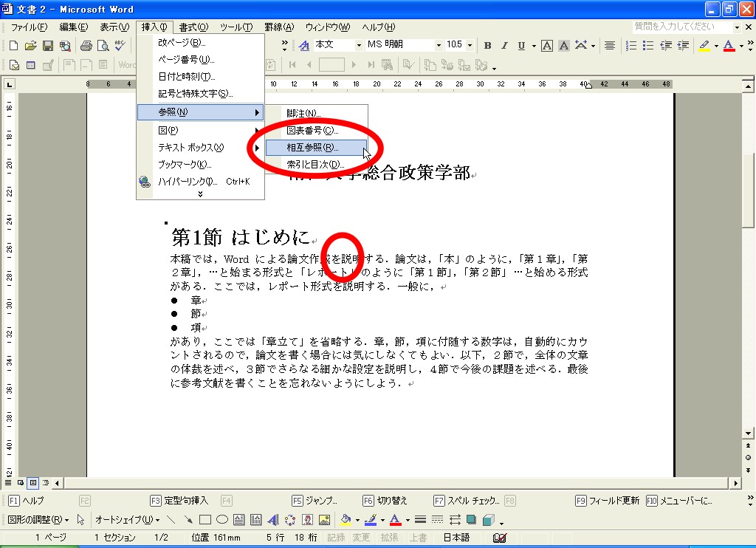Click the F1 ヘルプ function key button
The image size is (756, 548).
[x=27, y=501]
